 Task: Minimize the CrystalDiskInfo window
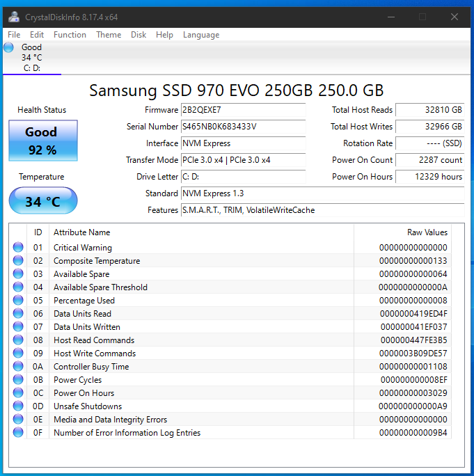click(391, 17)
